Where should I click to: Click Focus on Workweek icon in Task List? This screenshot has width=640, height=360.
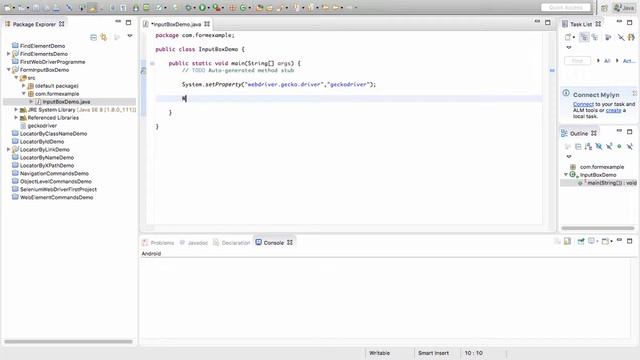(608, 37)
